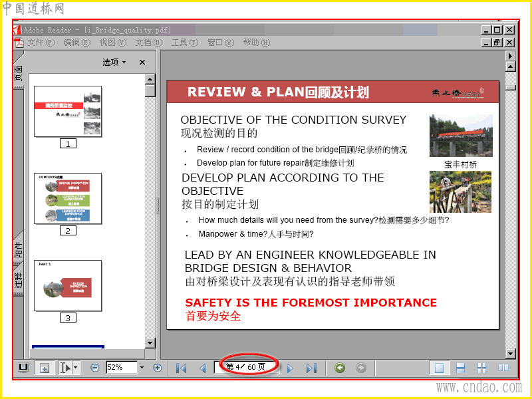Toggle continuous facing pages layout
The width and height of the screenshot is (532, 399).
tap(481, 368)
